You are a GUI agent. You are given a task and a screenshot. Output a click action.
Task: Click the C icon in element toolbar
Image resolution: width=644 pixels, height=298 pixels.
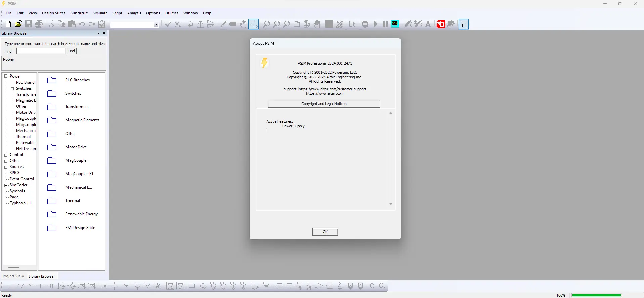tap(372, 286)
